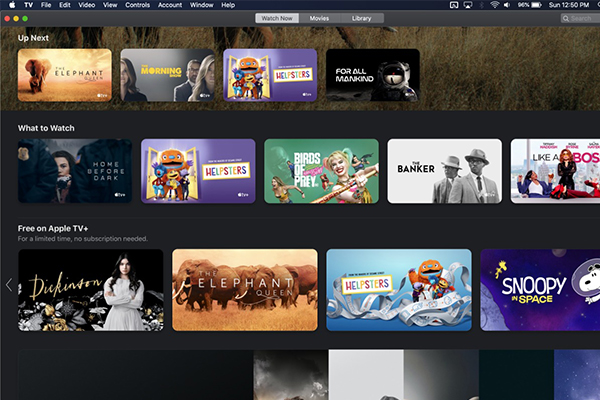Click the What to Watch heading

click(46, 128)
